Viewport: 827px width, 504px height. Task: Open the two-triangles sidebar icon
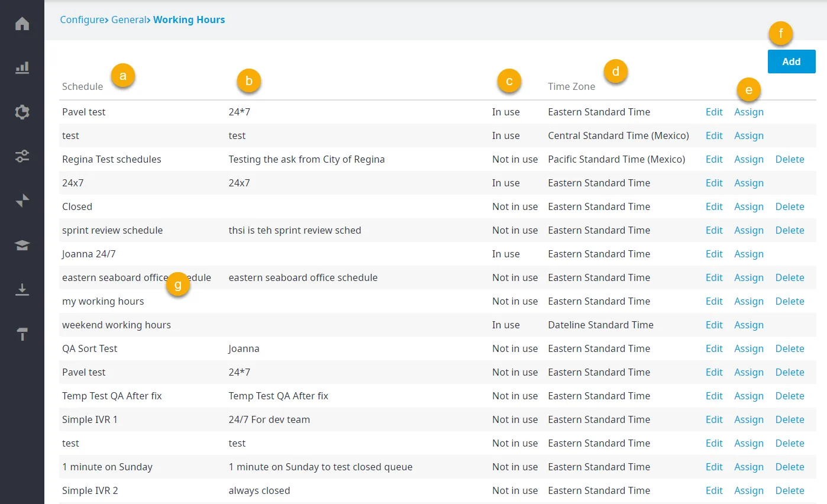click(22, 201)
